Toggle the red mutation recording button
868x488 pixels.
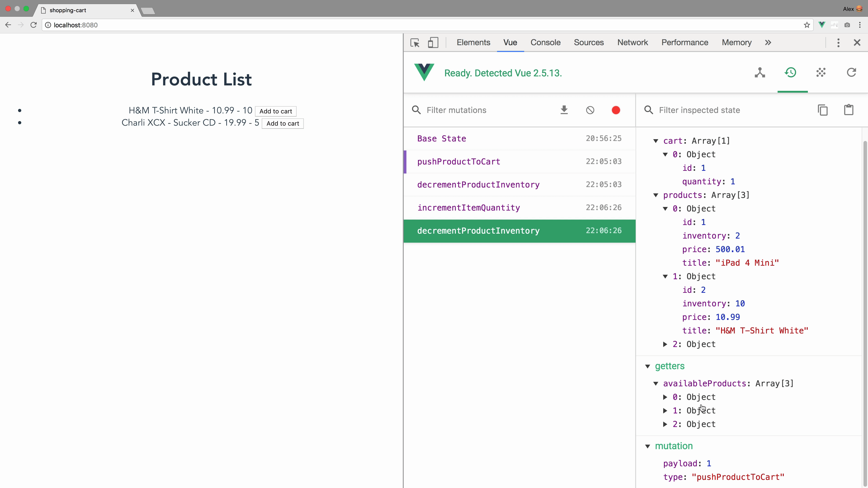(x=616, y=110)
